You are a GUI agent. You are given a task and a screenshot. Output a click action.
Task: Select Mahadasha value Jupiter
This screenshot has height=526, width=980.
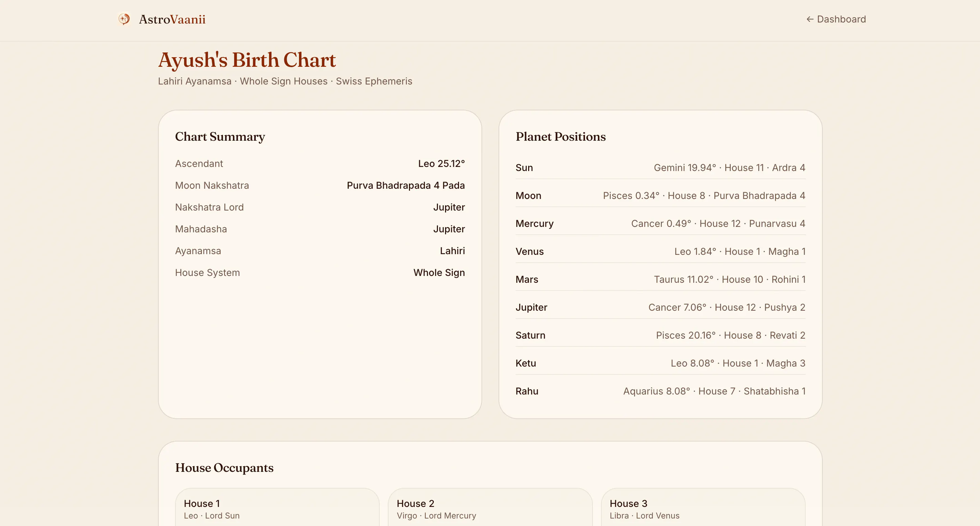point(449,229)
